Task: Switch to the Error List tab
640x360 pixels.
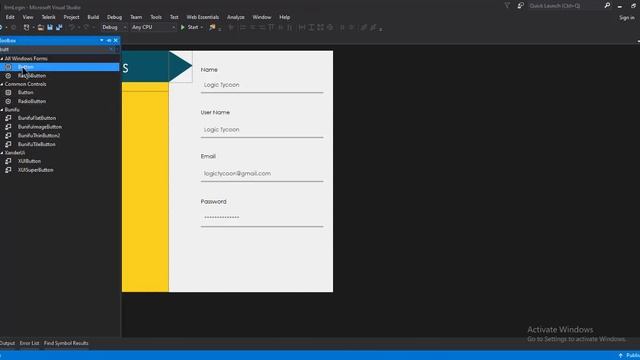Action: click(29, 343)
